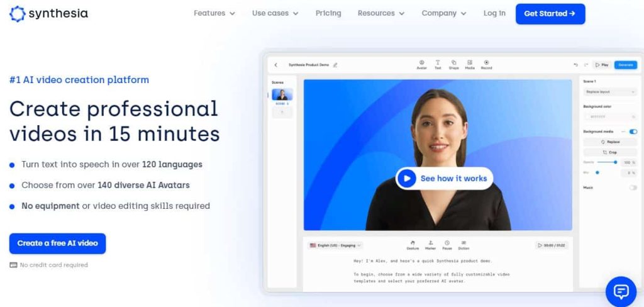Open the Media tool
This screenshot has height=307, width=644.
point(470,64)
